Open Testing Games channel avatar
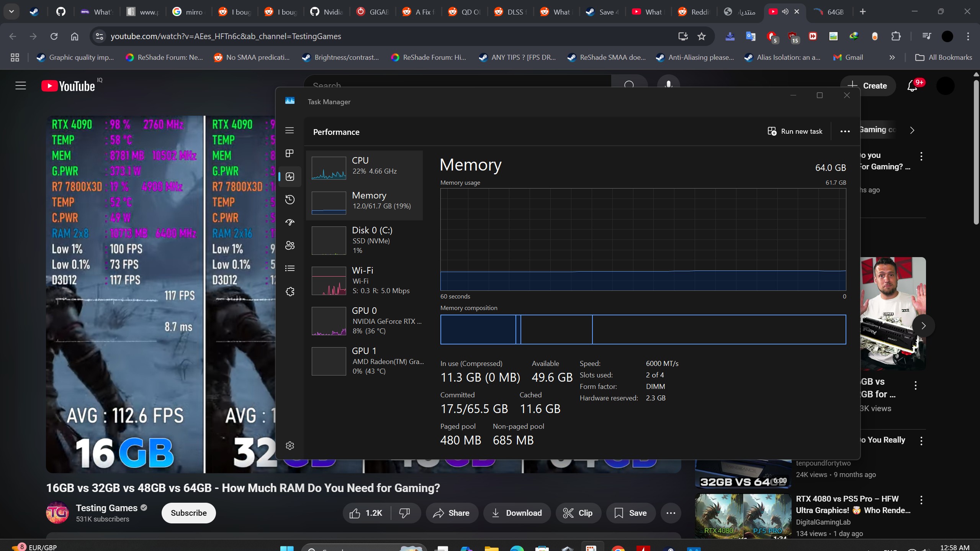The height and width of the screenshot is (551, 980). 57,513
